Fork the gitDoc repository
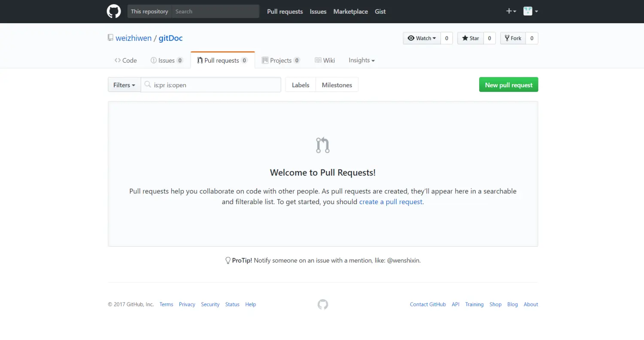Viewport: 644px width, 340px height. point(513,38)
